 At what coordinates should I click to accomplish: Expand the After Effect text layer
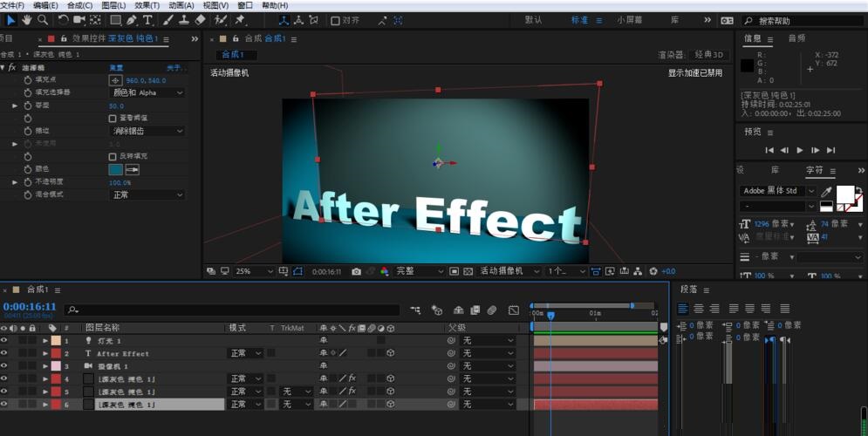pyautogui.click(x=45, y=353)
